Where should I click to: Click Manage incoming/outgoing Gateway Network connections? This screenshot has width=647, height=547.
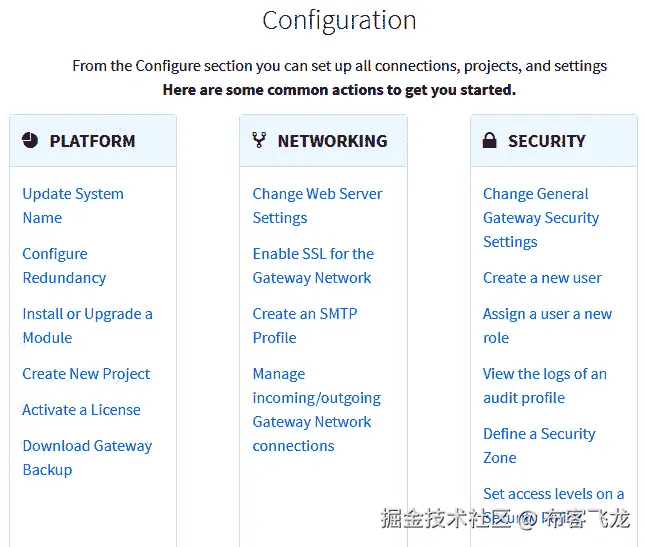(316, 410)
